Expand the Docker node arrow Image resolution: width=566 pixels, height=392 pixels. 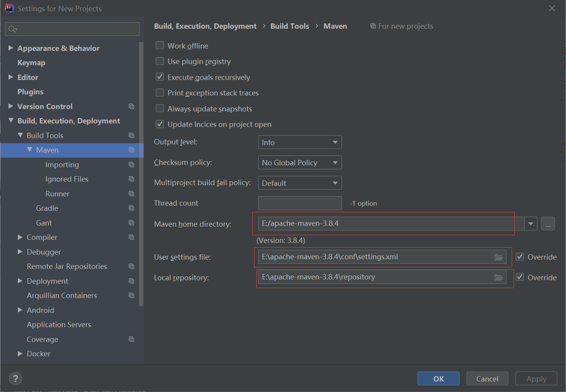[x=20, y=354]
